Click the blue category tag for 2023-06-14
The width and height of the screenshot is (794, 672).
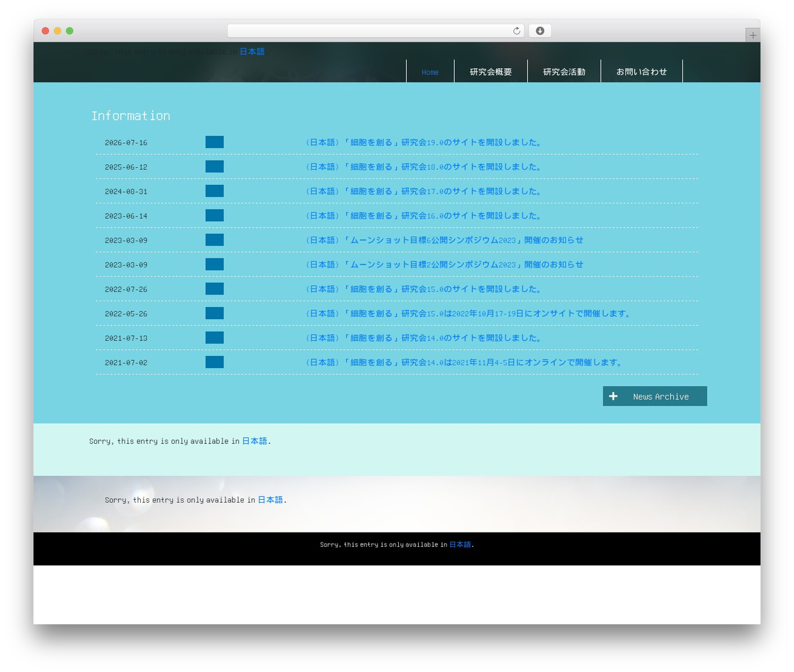(215, 216)
